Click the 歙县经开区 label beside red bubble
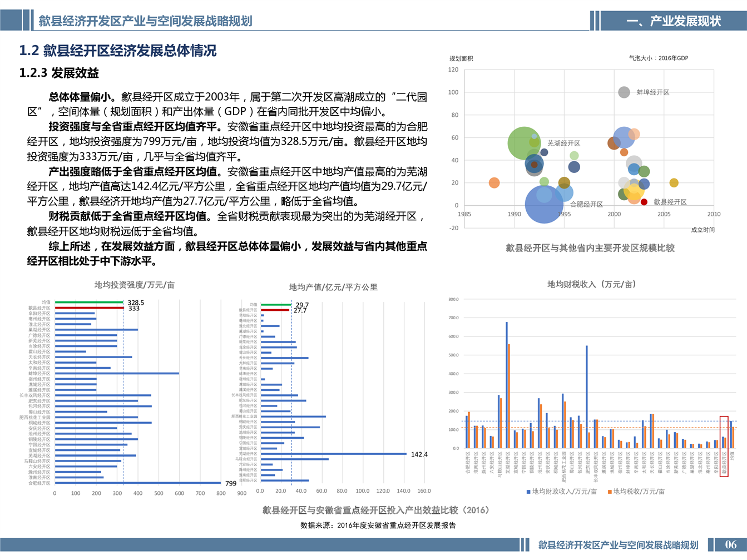 (x=670, y=202)
